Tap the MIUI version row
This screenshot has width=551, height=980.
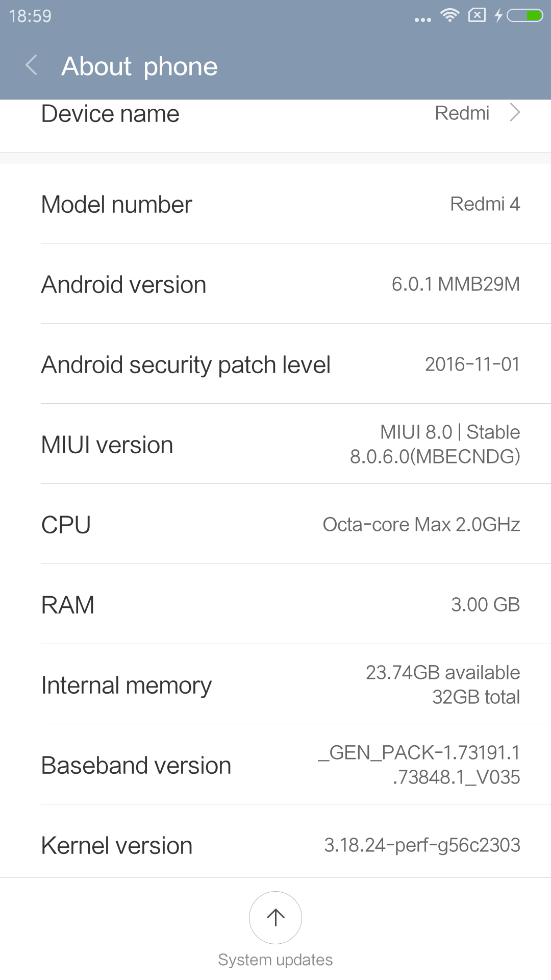tap(275, 445)
